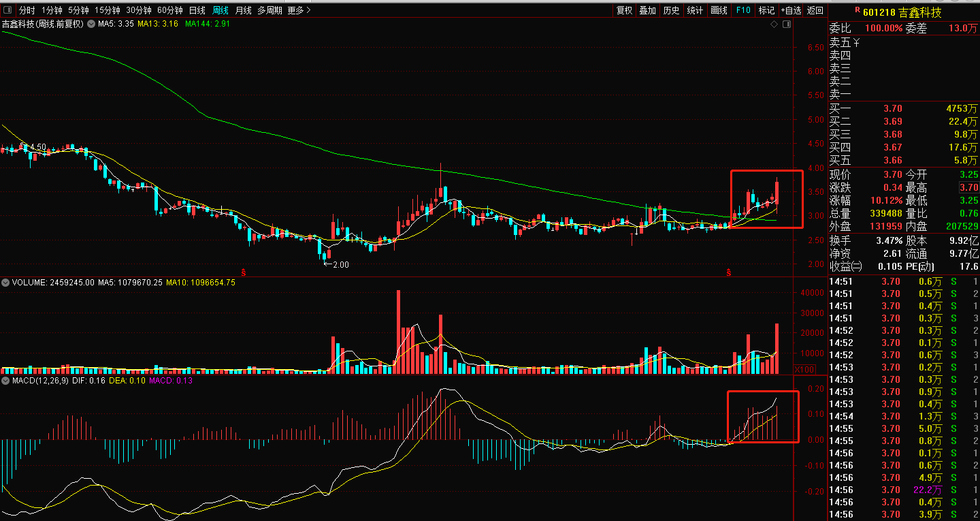This screenshot has height=521, width=980.
Task: Switch to the 15分钟 period
Action: (108, 10)
